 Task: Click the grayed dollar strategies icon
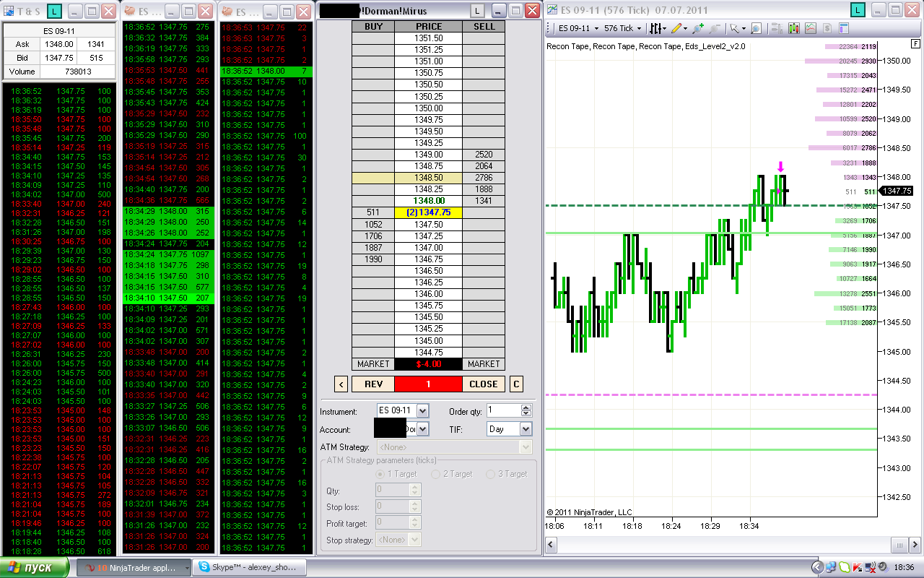(827, 28)
